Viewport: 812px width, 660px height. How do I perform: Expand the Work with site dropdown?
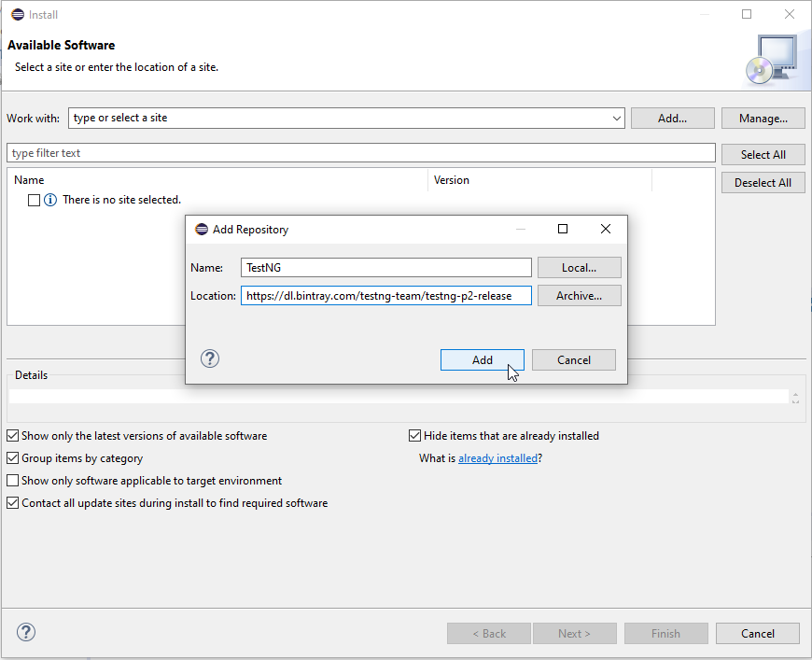coord(617,119)
